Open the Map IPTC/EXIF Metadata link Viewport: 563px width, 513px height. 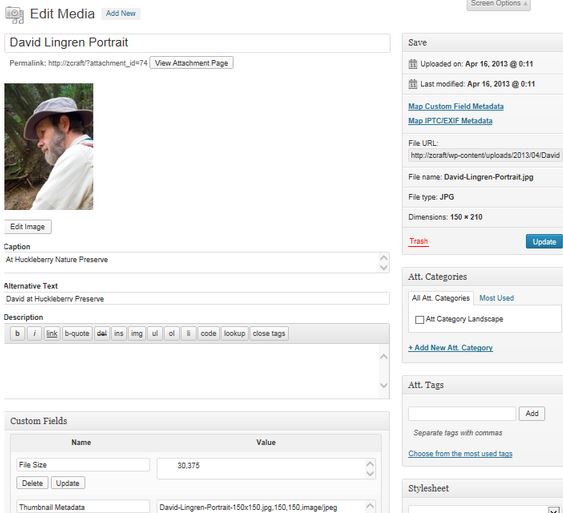(450, 121)
